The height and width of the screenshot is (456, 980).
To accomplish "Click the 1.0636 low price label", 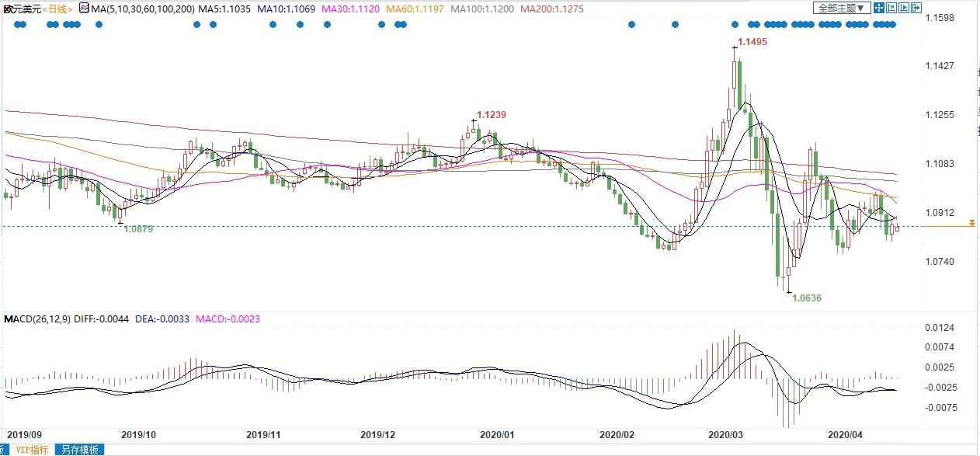I will coord(807,298).
